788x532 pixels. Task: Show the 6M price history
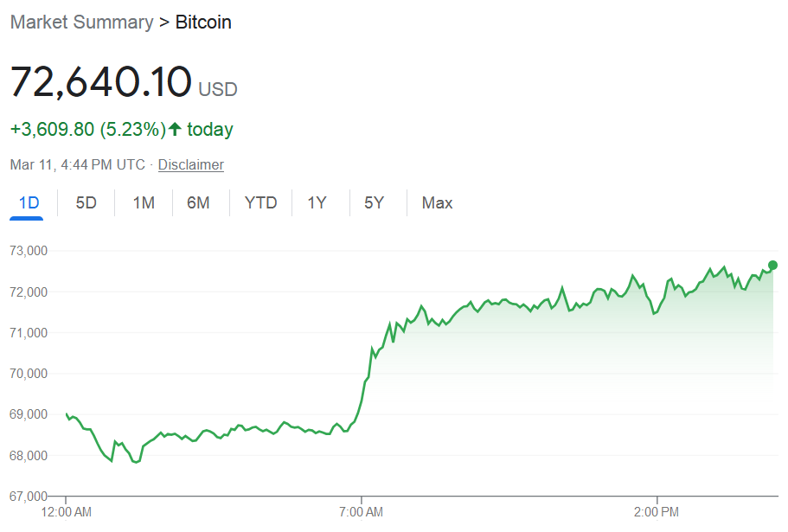pyautogui.click(x=198, y=203)
